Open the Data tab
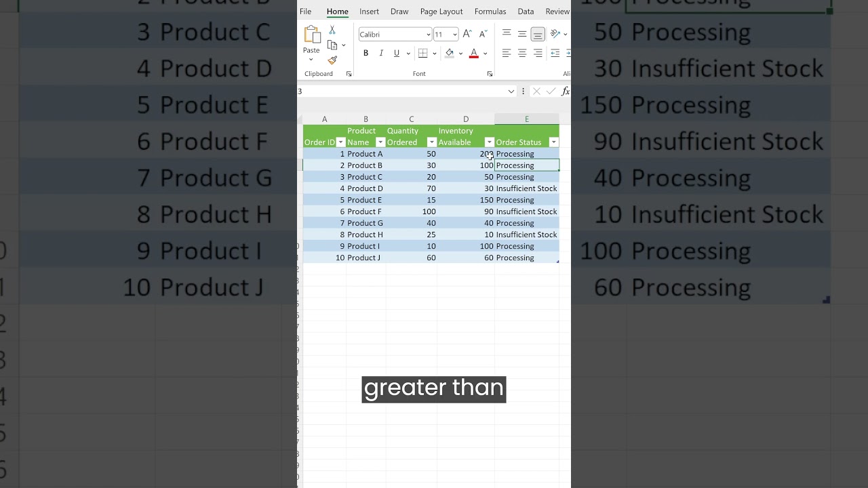The height and width of the screenshot is (488, 868). (526, 12)
